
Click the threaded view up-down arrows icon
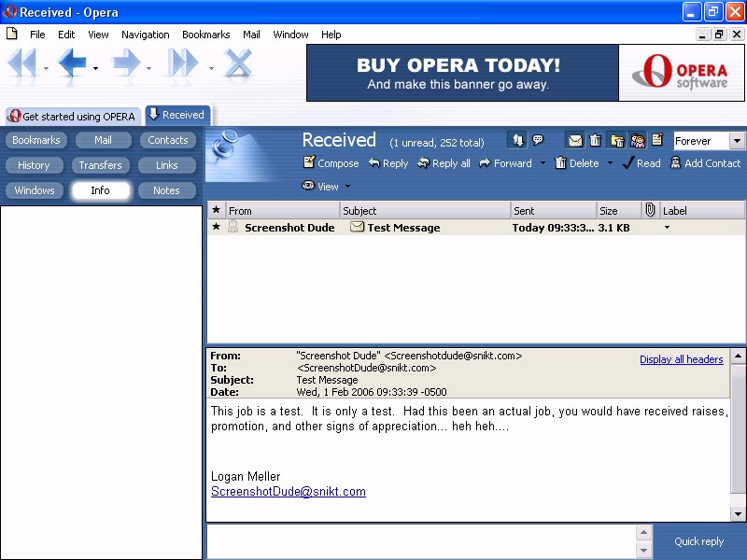click(518, 140)
